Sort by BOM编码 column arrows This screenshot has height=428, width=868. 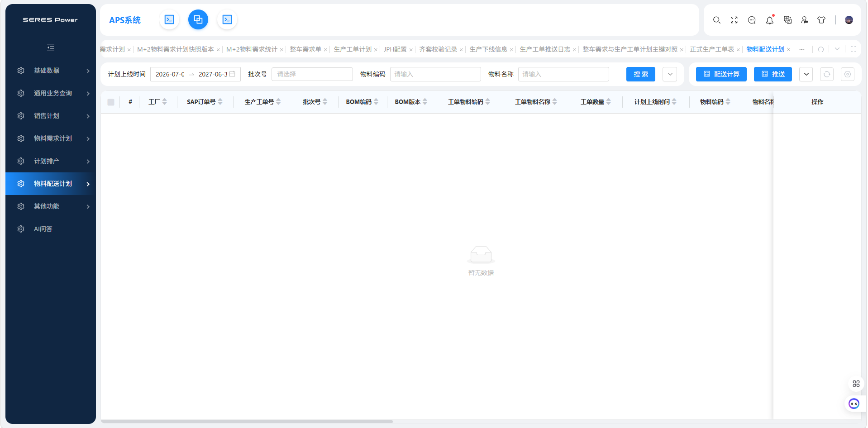pyautogui.click(x=376, y=102)
